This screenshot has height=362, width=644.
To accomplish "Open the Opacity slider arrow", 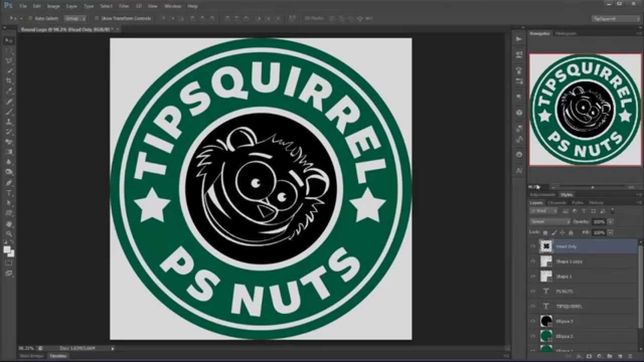I will click(610, 222).
